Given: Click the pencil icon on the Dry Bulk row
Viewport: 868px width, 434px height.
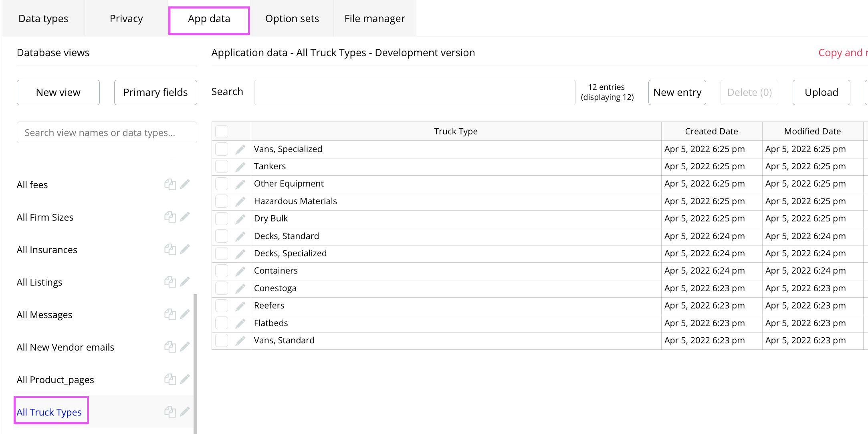Looking at the screenshot, I should pyautogui.click(x=240, y=219).
